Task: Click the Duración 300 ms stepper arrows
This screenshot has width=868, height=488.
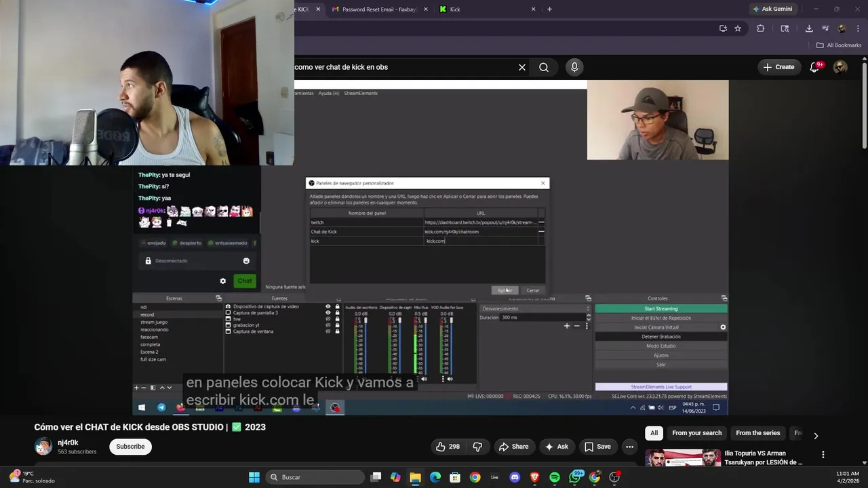Action: click(x=588, y=317)
